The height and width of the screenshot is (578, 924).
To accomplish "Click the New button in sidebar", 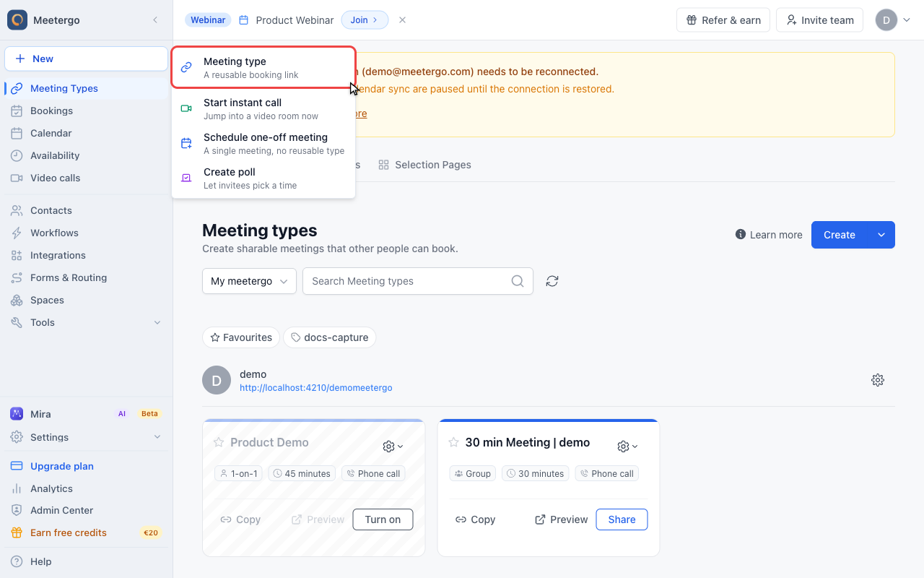I will click(86, 59).
